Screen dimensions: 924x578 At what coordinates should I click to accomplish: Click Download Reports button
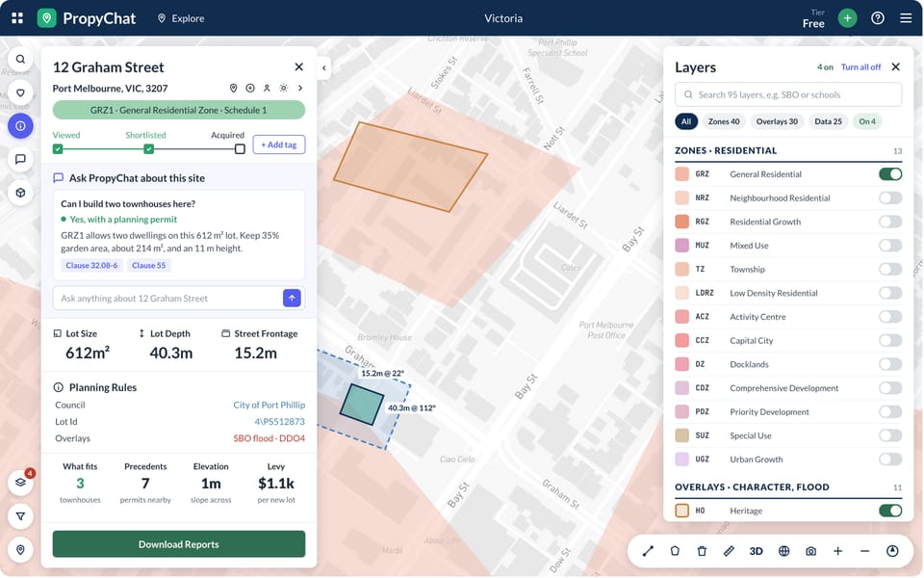[179, 544]
